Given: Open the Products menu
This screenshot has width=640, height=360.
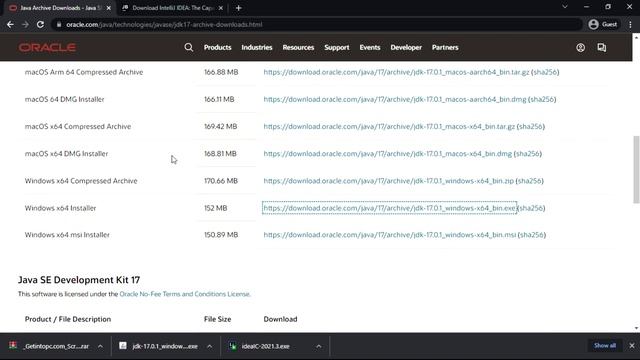Looking at the screenshot, I should [218, 47].
